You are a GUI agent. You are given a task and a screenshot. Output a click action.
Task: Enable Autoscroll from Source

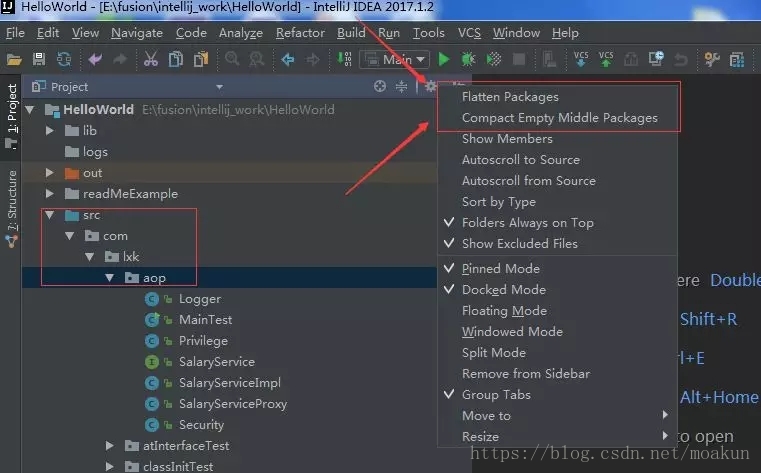pos(557,180)
